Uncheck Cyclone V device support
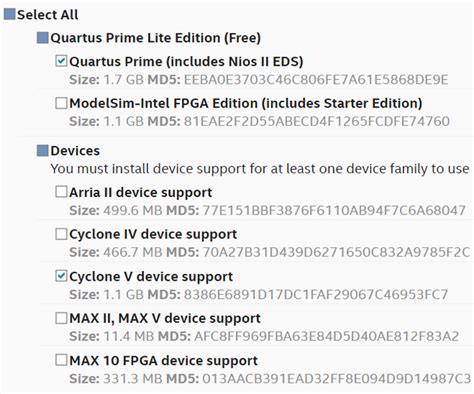Image resolution: width=474 pixels, height=394 pixels. click(61, 276)
